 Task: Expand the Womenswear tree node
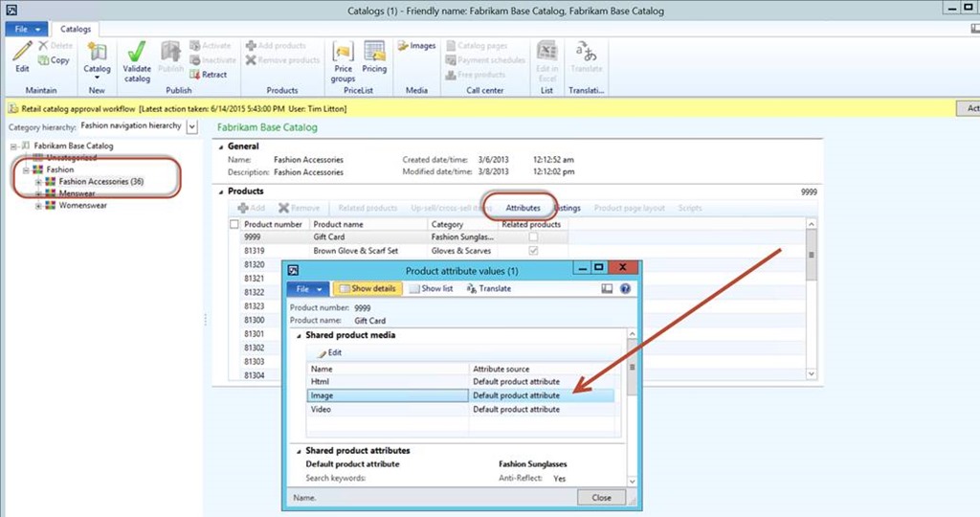coord(39,205)
